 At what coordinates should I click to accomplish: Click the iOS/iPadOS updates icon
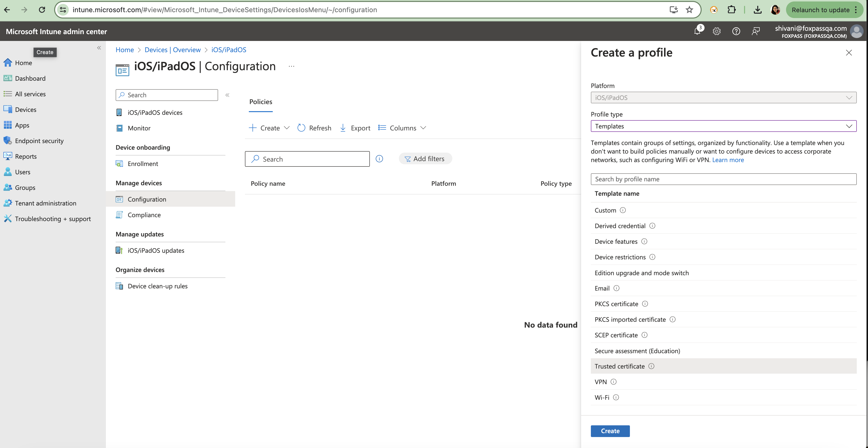119,250
